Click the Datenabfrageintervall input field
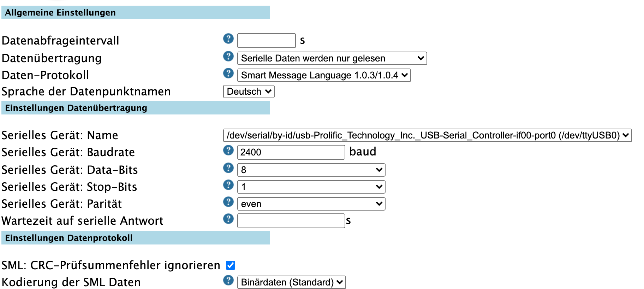The height and width of the screenshot is (289, 644). [x=266, y=41]
